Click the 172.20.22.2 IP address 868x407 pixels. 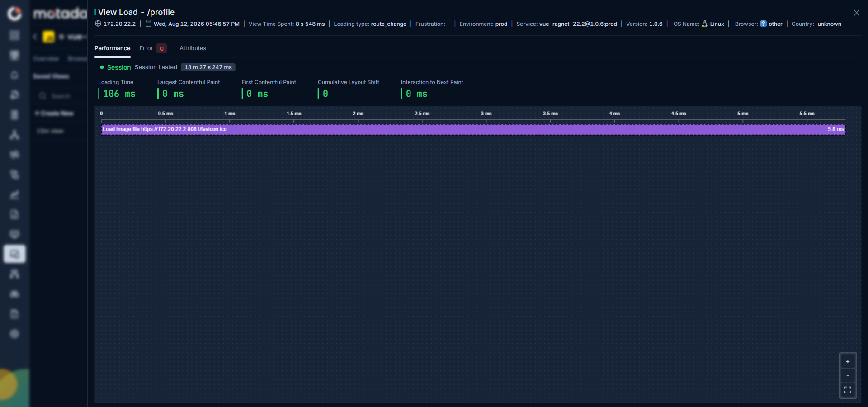pos(119,24)
